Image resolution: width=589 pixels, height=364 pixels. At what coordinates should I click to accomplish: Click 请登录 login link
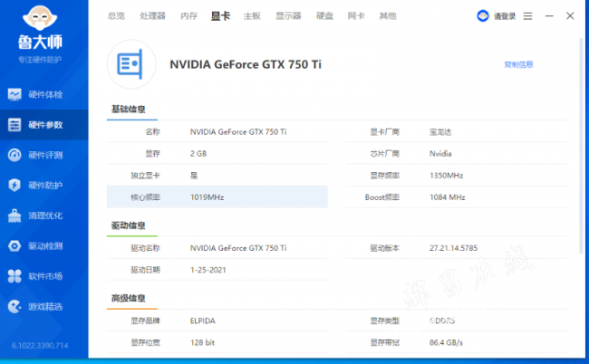505,16
